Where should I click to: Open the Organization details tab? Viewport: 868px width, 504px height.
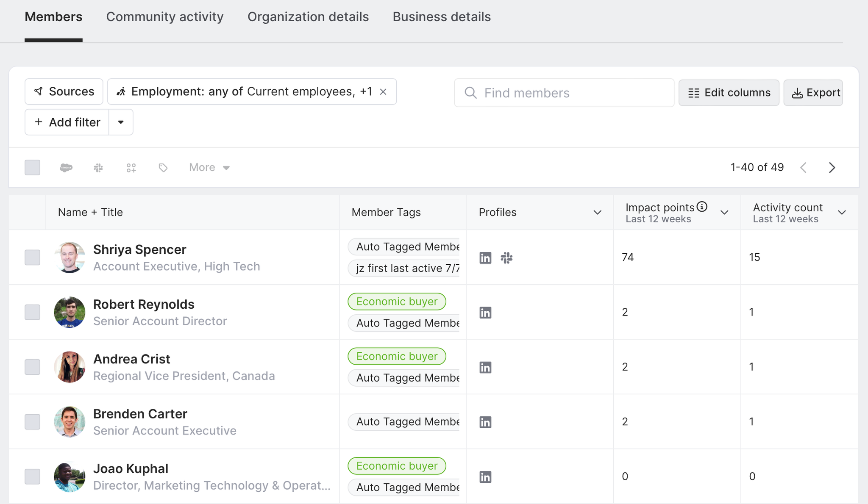click(308, 17)
